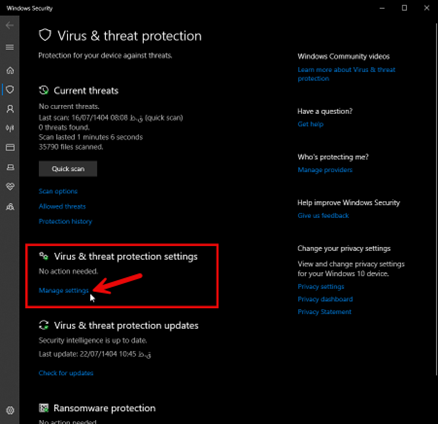Open Scan options link

(58, 191)
